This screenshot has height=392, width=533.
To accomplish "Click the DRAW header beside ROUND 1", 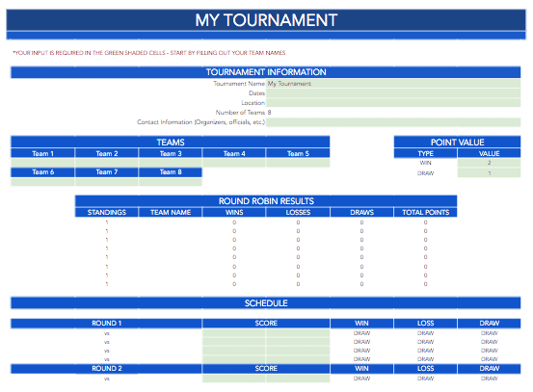I will tap(490, 324).
